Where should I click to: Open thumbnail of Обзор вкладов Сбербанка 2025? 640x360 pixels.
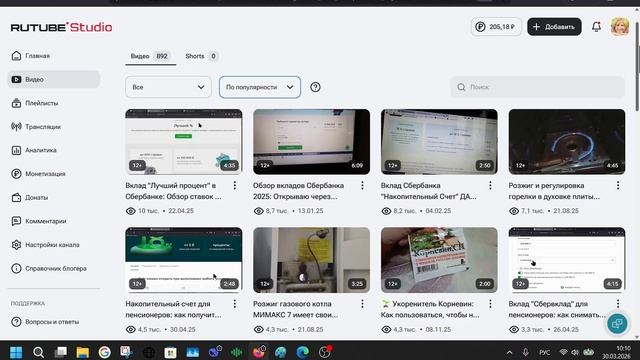tap(311, 142)
